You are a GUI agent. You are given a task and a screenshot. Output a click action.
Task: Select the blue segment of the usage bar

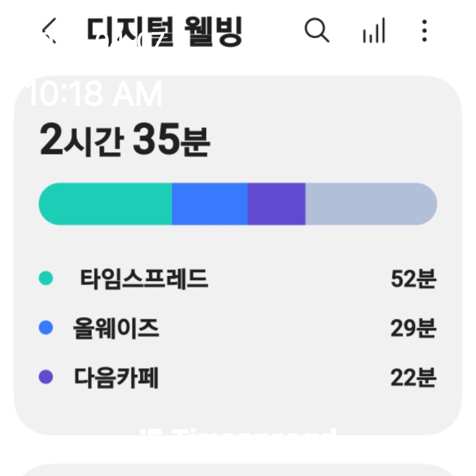(210, 204)
